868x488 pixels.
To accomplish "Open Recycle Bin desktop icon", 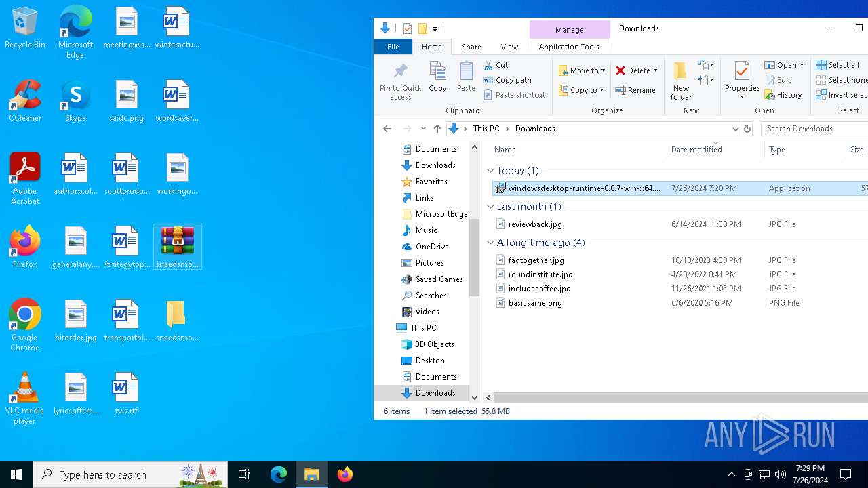I will 25,28.
